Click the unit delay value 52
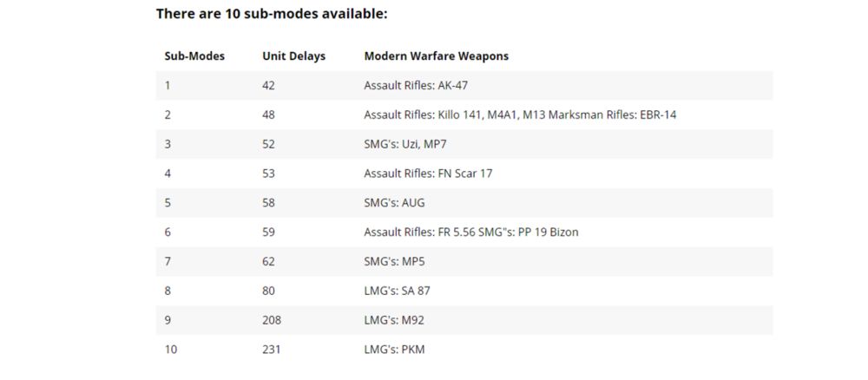Screen dimensions: 868x380 coord(268,145)
